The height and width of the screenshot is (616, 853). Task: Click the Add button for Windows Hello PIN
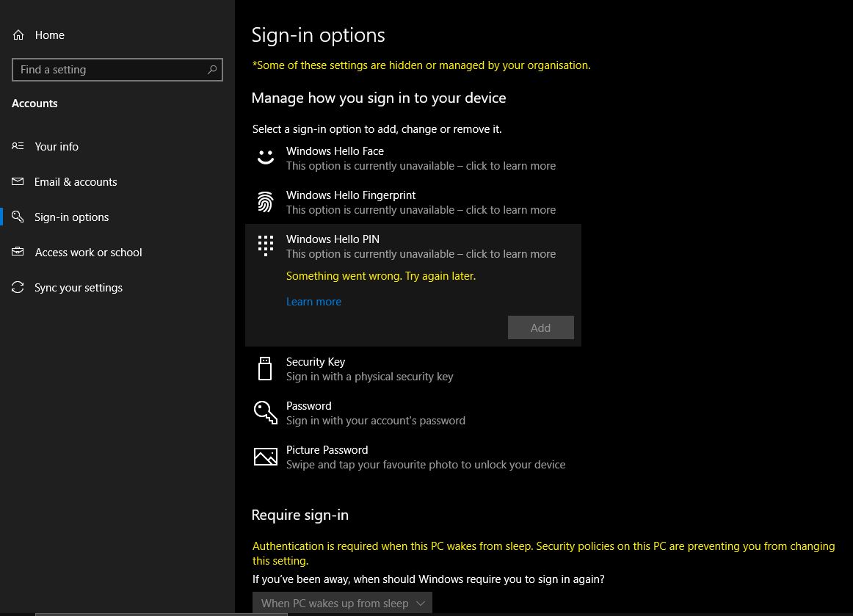pos(541,327)
